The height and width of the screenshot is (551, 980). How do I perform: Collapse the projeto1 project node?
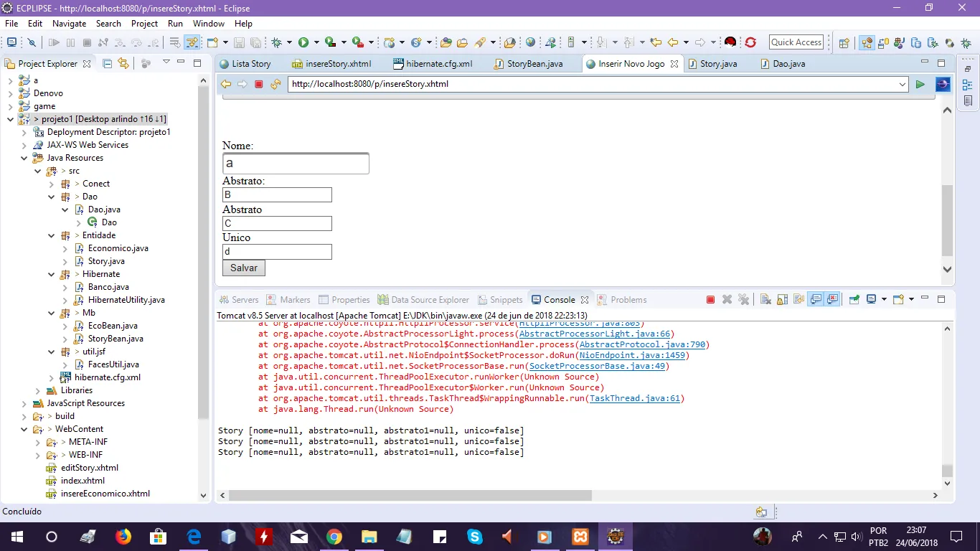[x=10, y=119]
